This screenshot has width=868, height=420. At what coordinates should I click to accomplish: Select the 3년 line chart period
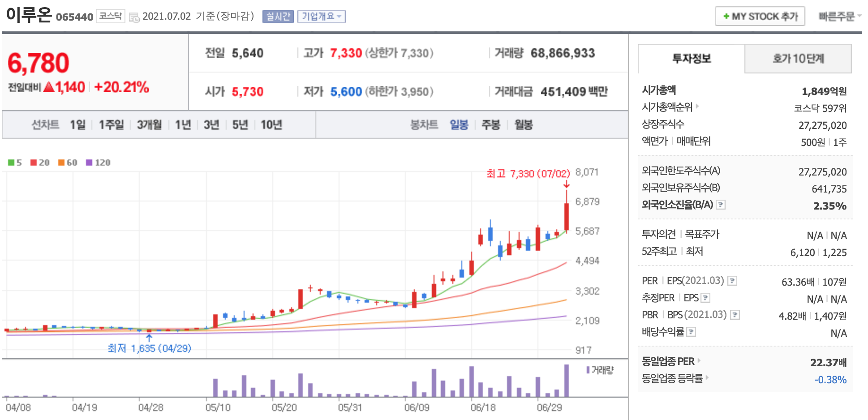click(x=211, y=124)
